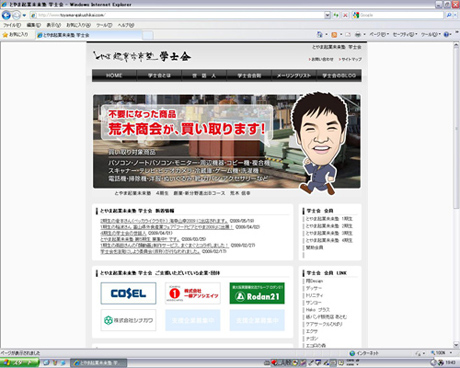The image size is (460, 368).
Task: Click the Home icon in command bar
Action: pyautogui.click(x=320, y=34)
